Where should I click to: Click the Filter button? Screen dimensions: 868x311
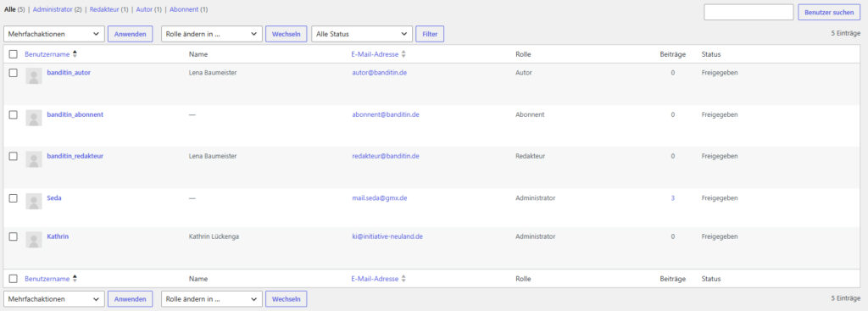tap(430, 34)
